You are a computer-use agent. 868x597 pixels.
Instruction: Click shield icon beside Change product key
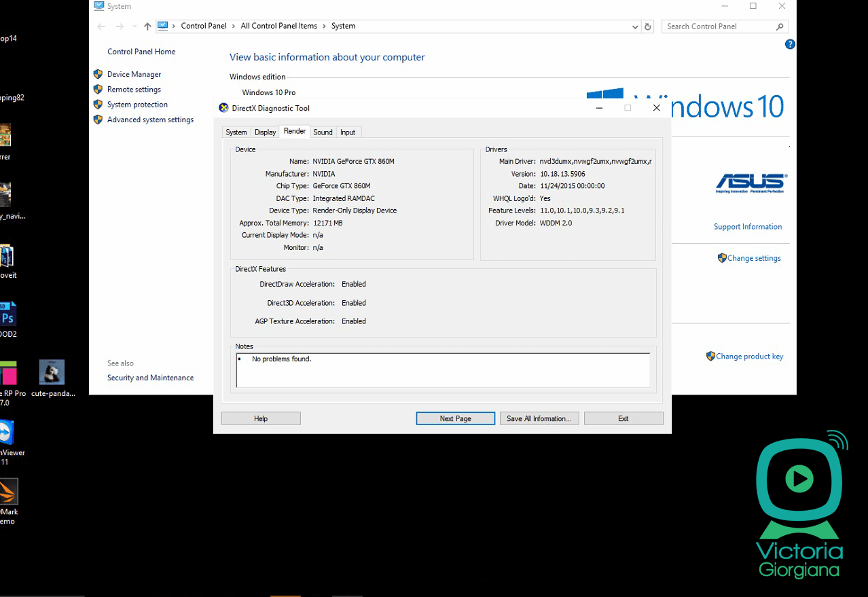[x=710, y=356]
